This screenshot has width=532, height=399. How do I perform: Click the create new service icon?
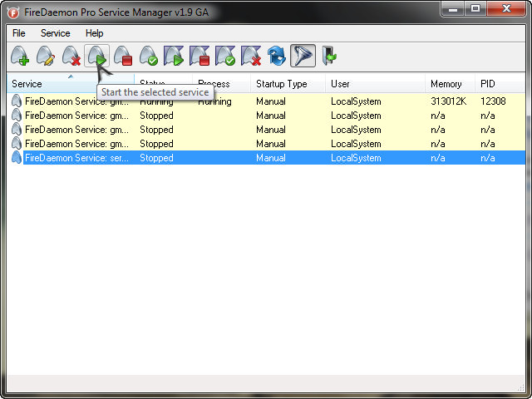tap(20, 57)
